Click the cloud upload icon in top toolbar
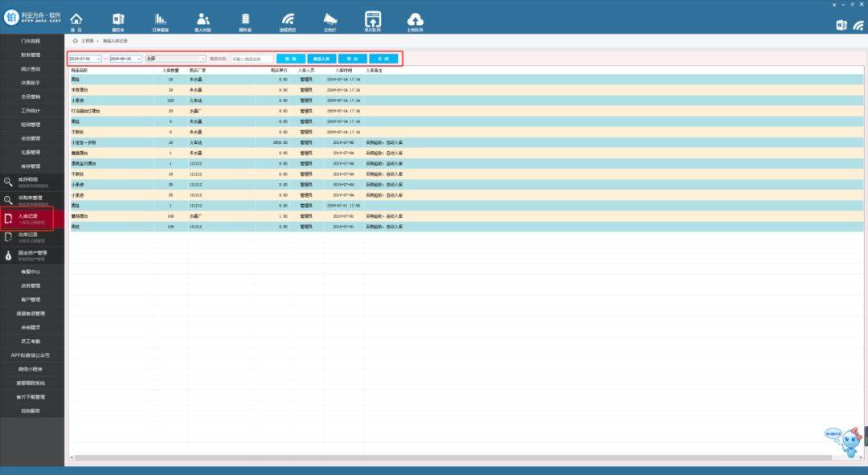The height and width of the screenshot is (475, 868). pos(415,19)
